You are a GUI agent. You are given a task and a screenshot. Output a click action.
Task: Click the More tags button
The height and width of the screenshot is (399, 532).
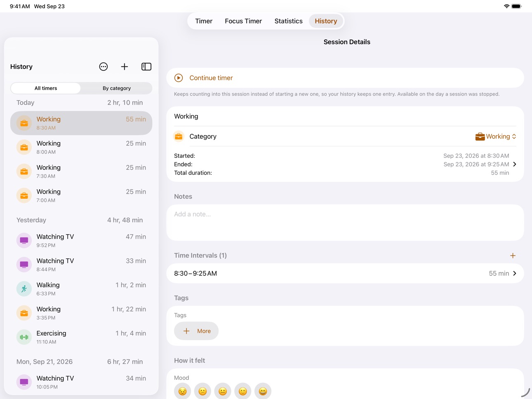(x=196, y=331)
